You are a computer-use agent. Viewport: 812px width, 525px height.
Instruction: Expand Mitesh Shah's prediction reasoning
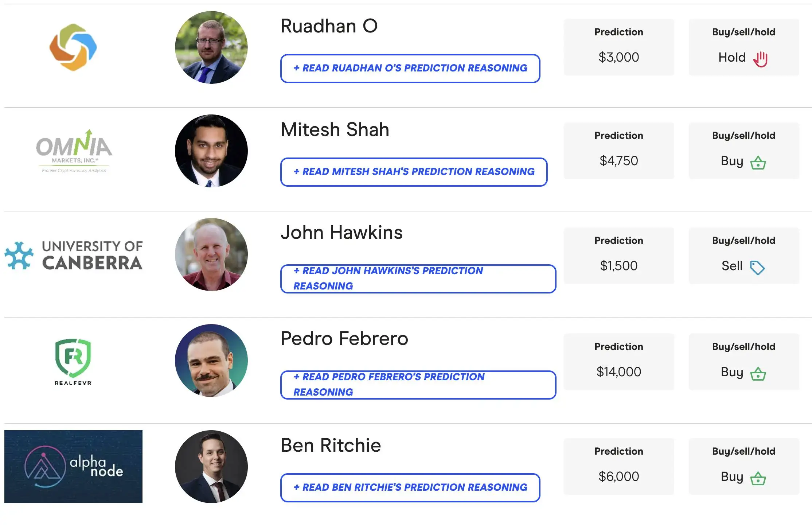(x=414, y=172)
